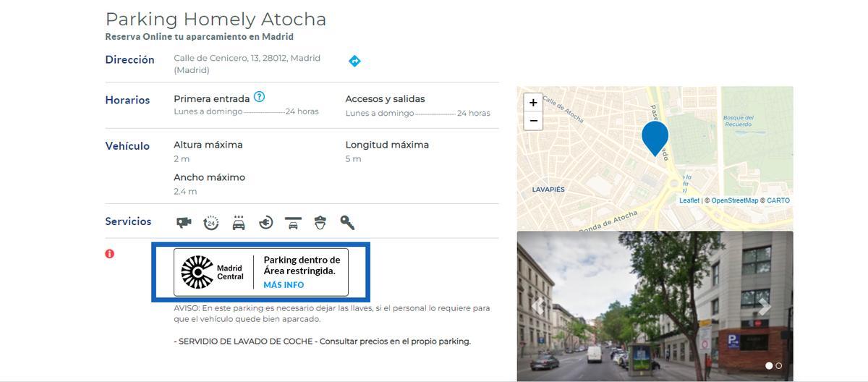Screen dimensions: 868x382
Task: Show the next street photo
Action: (764, 307)
